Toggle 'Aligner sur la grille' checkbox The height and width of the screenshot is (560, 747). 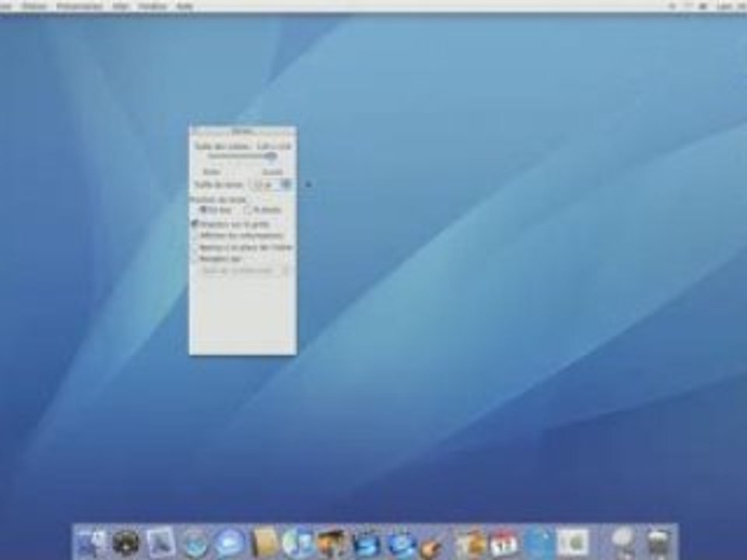(x=195, y=224)
